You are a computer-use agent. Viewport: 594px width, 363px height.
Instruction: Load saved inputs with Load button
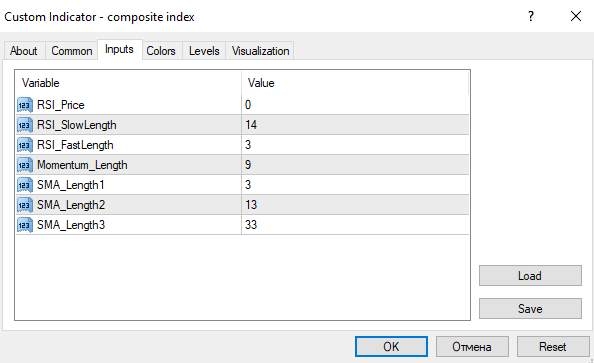[x=530, y=275]
